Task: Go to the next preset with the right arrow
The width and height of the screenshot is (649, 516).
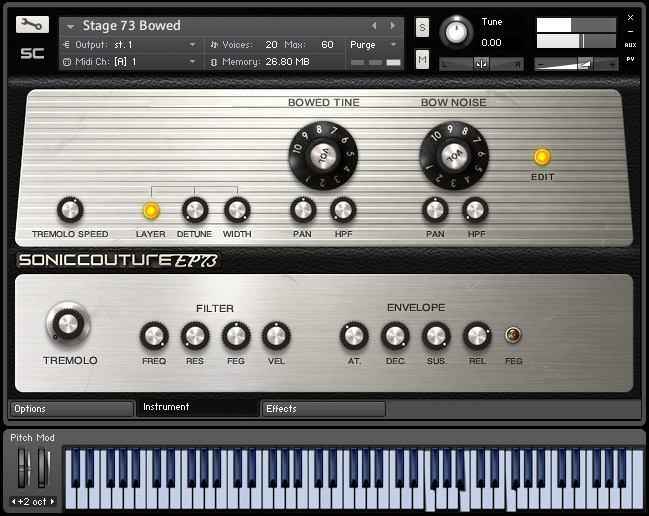Action: 392,26
